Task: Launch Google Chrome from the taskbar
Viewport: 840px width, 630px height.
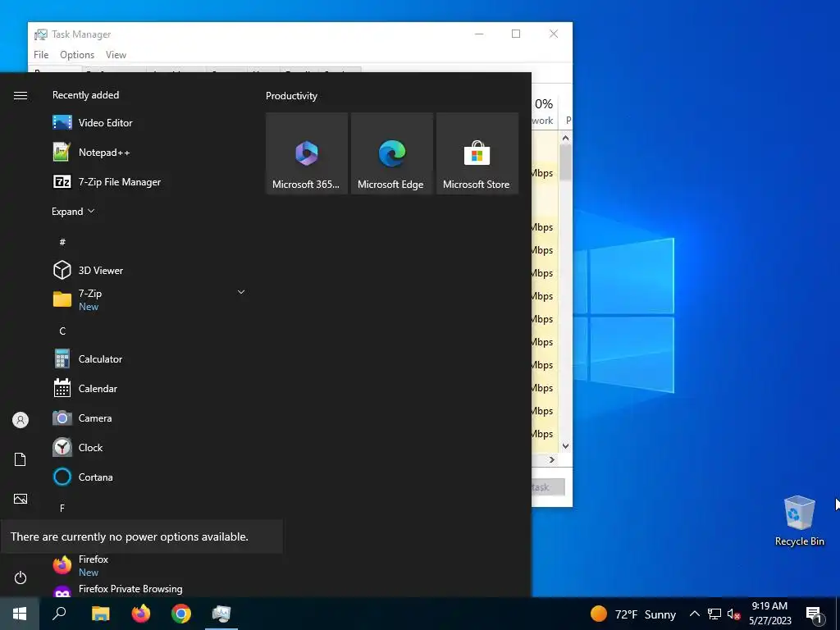Action: [x=181, y=614]
